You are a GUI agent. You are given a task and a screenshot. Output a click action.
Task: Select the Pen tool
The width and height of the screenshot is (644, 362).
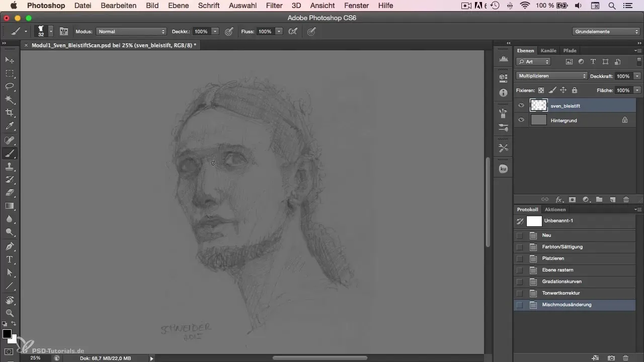tap(10, 246)
